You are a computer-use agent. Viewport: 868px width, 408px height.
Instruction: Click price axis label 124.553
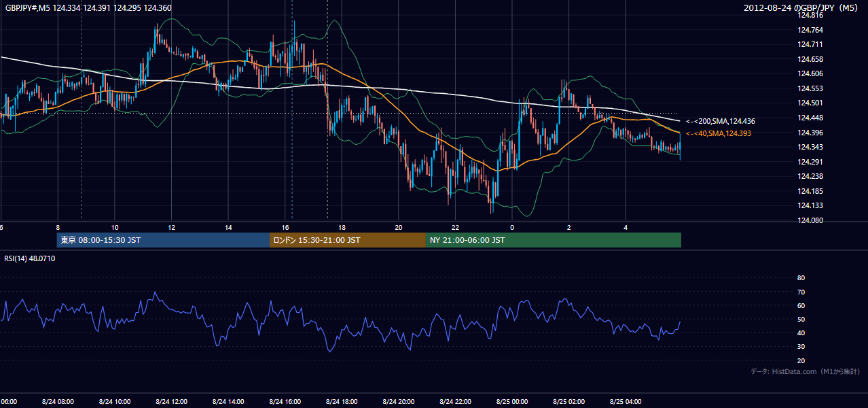[x=810, y=88]
